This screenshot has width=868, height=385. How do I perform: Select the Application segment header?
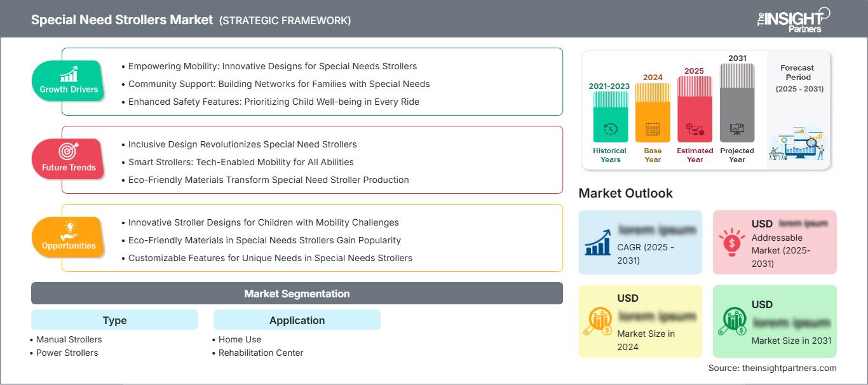[297, 320]
